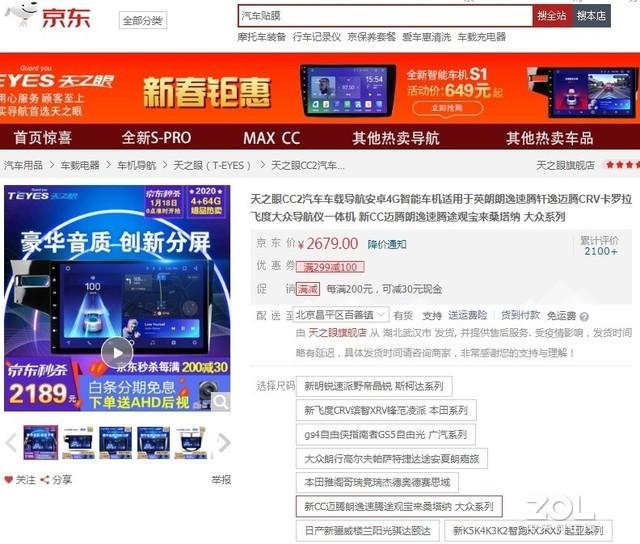Click the 累计评价 2100+ reviews count

600,246
